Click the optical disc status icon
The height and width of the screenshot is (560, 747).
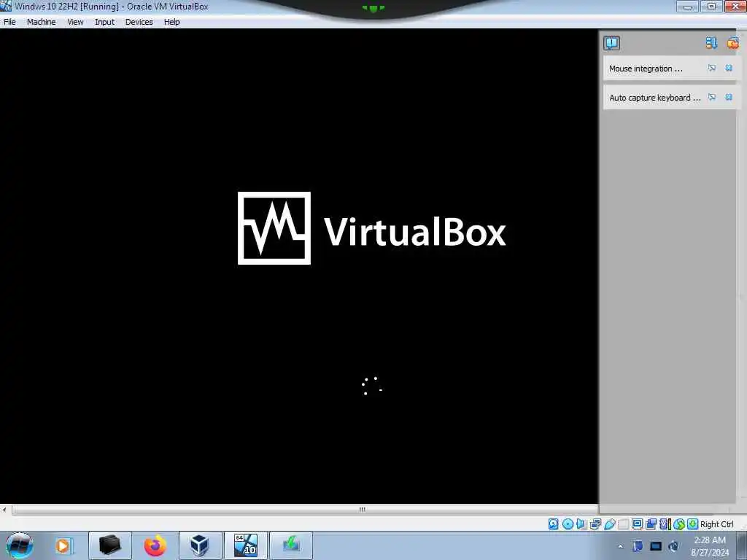(568, 524)
